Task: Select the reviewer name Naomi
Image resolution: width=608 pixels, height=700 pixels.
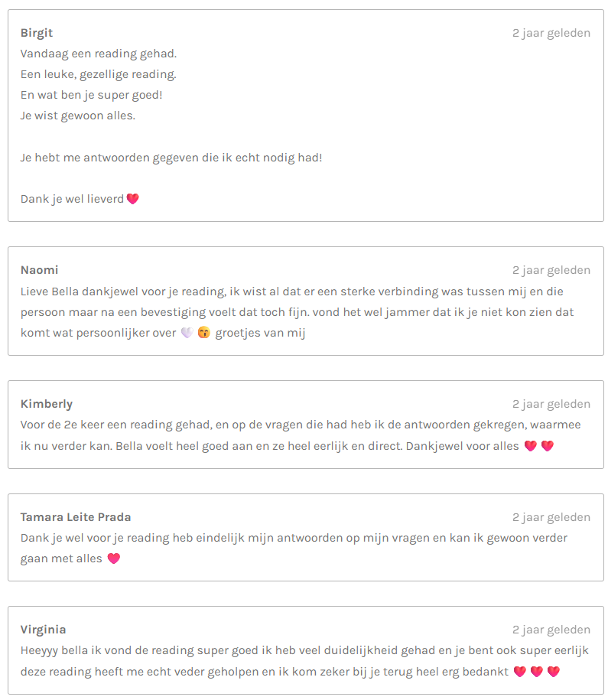Action: pos(39,270)
